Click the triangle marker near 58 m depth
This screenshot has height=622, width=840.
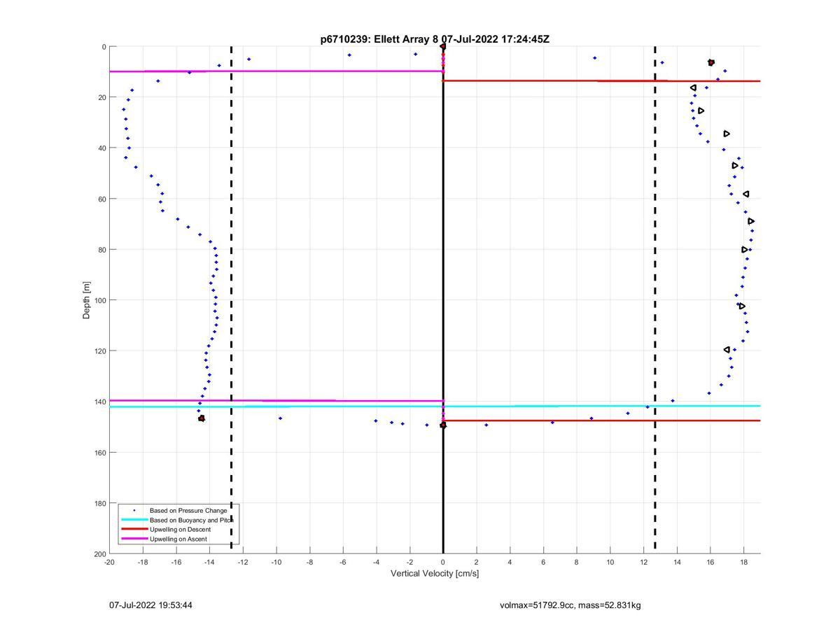click(746, 194)
